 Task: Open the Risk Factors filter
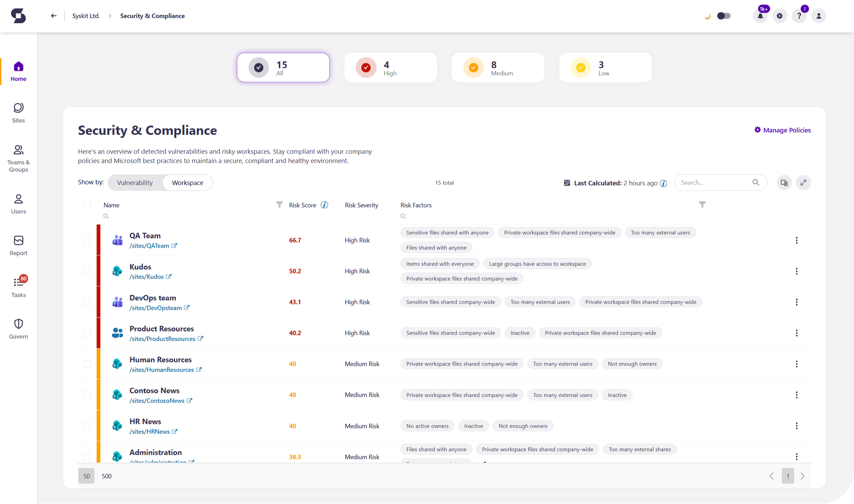point(702,204)
